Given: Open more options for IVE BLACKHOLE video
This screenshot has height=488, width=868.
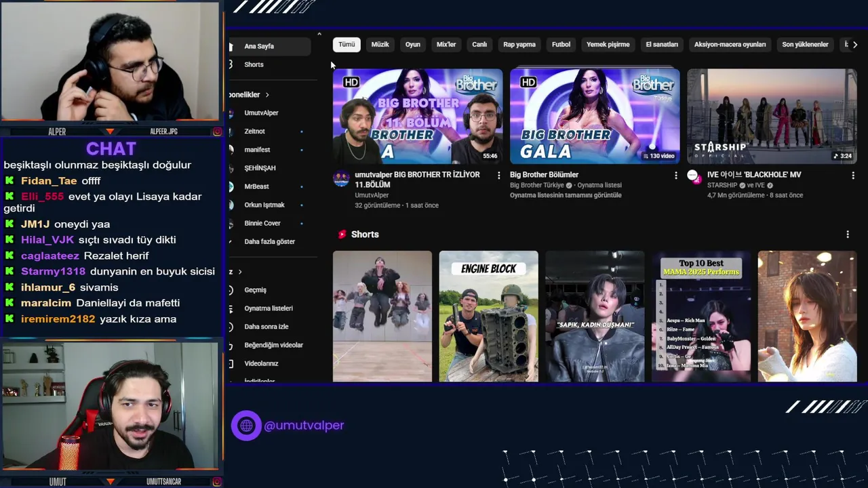Looking at the screenshot, I should coord(852,176).
